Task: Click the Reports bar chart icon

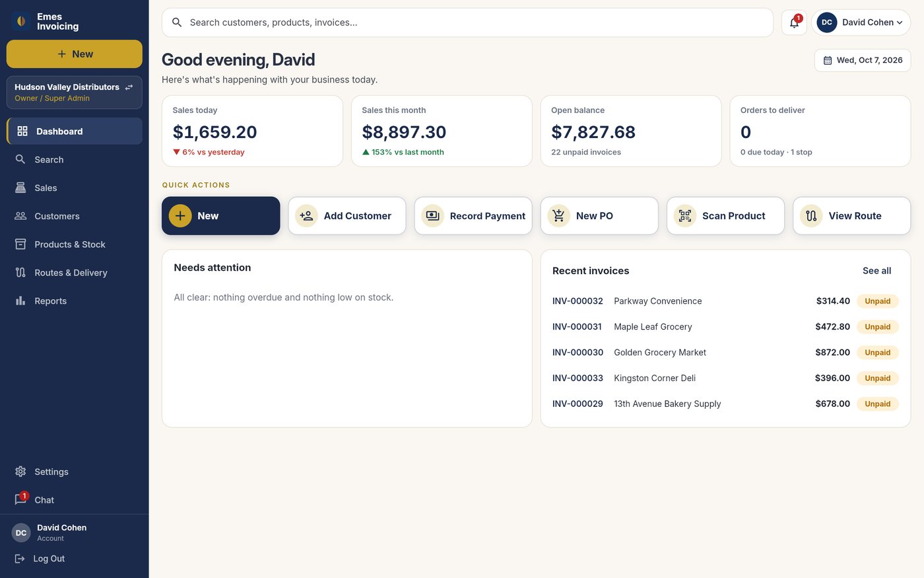Action: (x=20, y=301)
